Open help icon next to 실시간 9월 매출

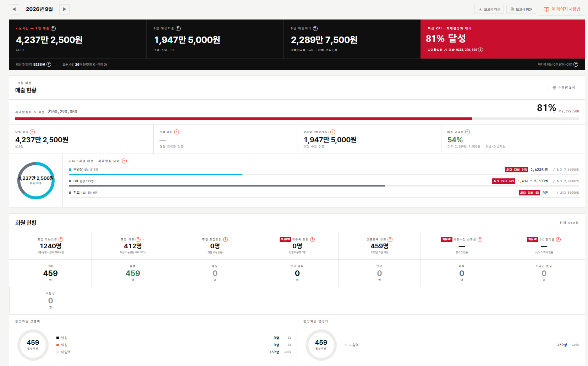pyautogui.click(x=53, y=28)
